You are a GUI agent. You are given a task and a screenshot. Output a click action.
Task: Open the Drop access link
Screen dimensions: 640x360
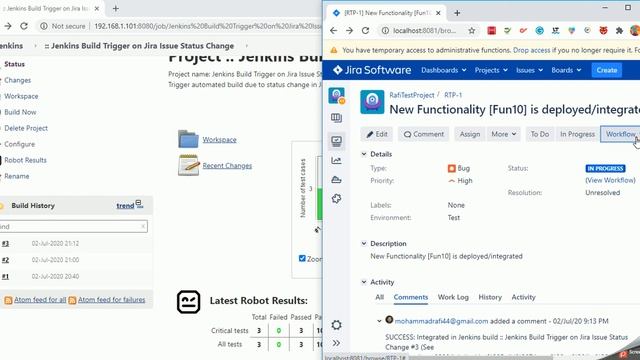click(x=531, y=50)
